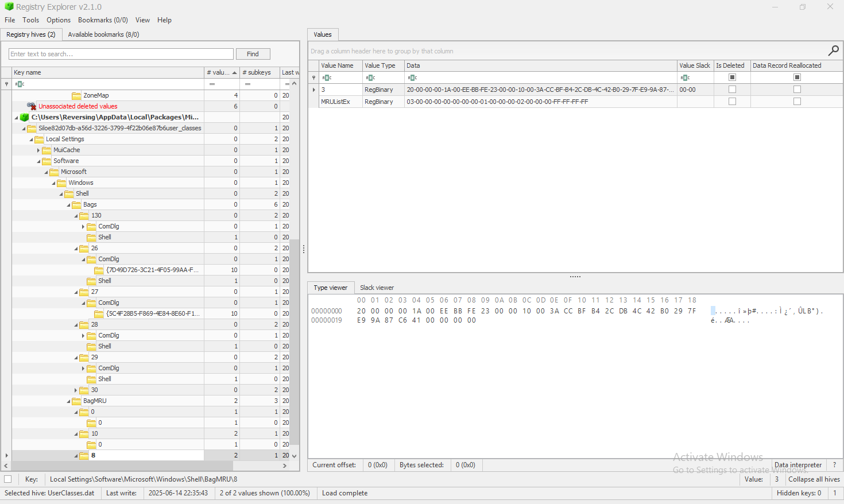
Task: Click the Unassociated deleted values icon
Action: (32, 106)
